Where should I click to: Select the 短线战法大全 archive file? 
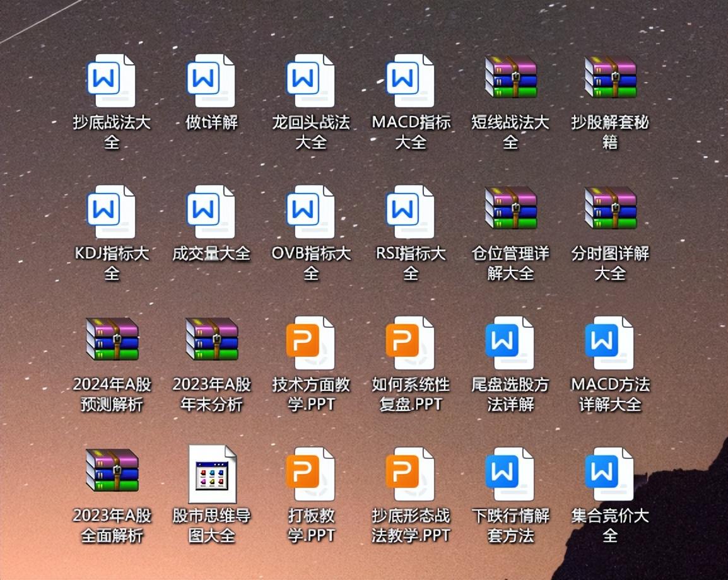(x=510, y=78)
